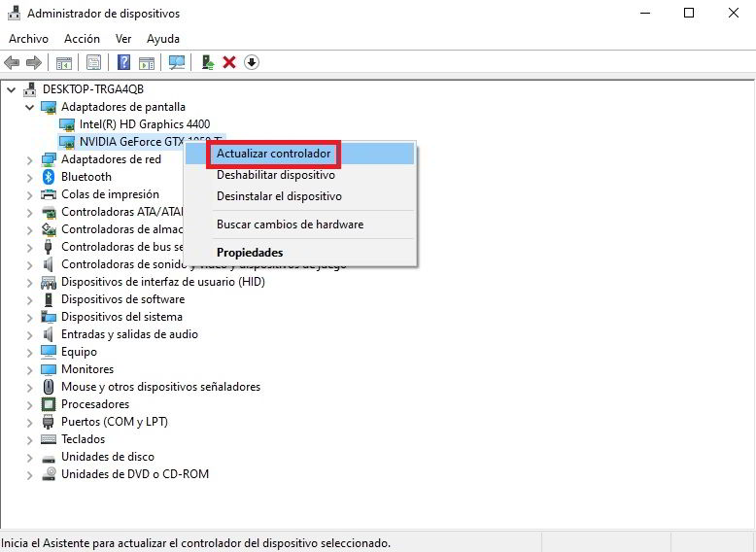Click the back arrow in the toolbar
The height and width of the screenshot is (552, 756).
click(12, 62)
